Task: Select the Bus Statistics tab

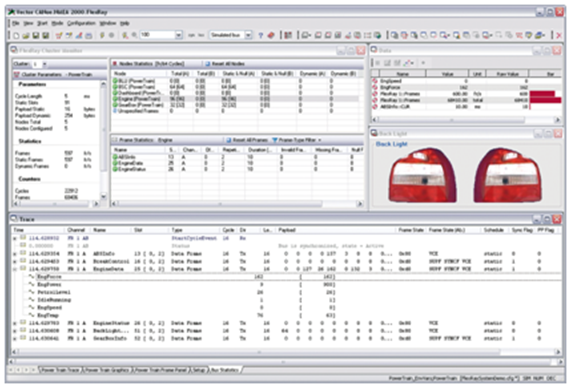Action: [224, 370]
